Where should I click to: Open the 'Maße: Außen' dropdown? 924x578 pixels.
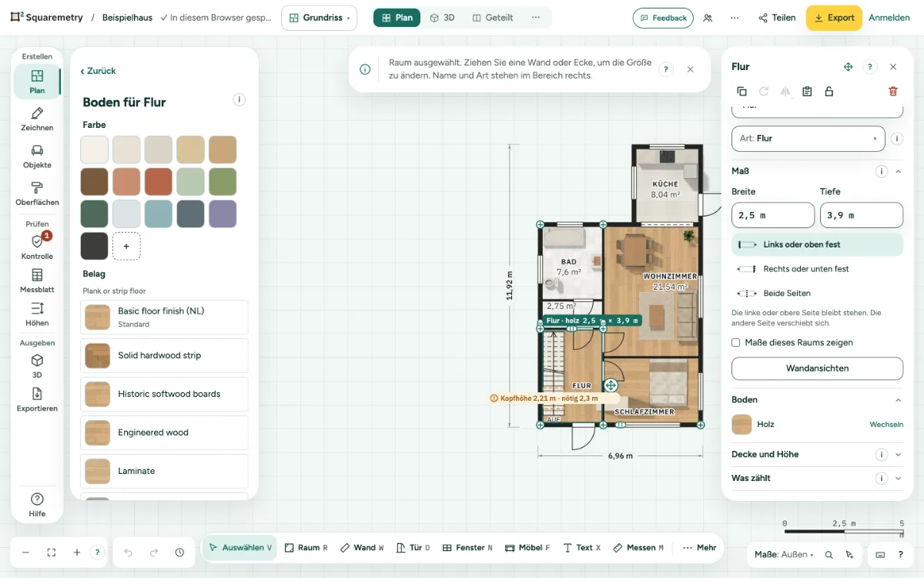pyautogui.click(x=782, y=554)
